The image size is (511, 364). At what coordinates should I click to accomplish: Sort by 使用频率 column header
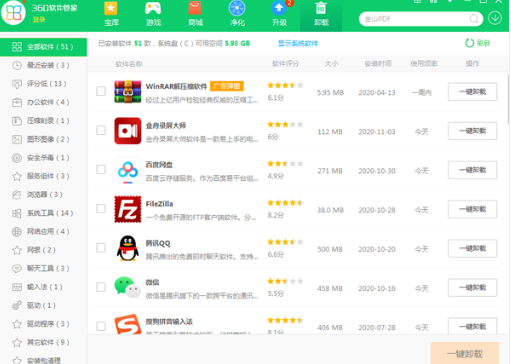[x=424, y=64]
